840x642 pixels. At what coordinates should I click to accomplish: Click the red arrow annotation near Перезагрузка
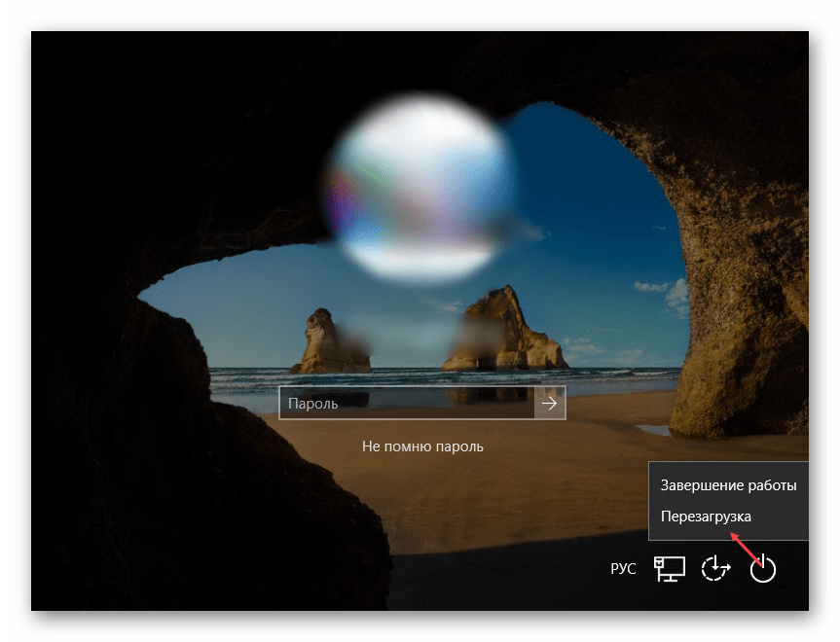tap(746, 546)
